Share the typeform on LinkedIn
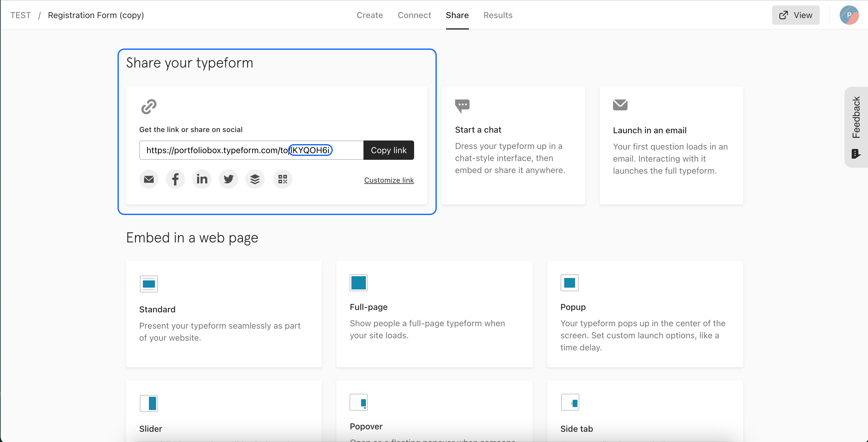Screen dimensions: 868x442 (x=202, y=179)
